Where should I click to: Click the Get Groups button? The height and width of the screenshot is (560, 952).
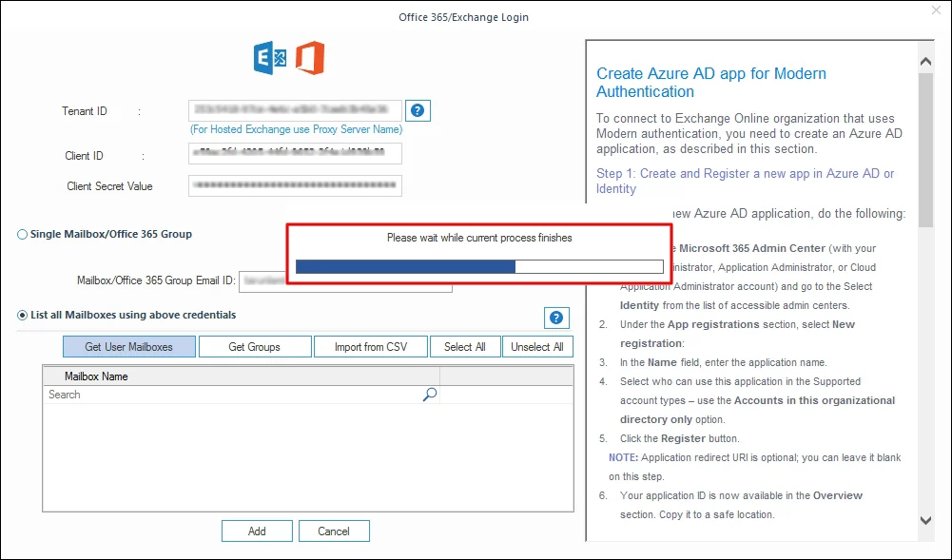coord(255,346)
